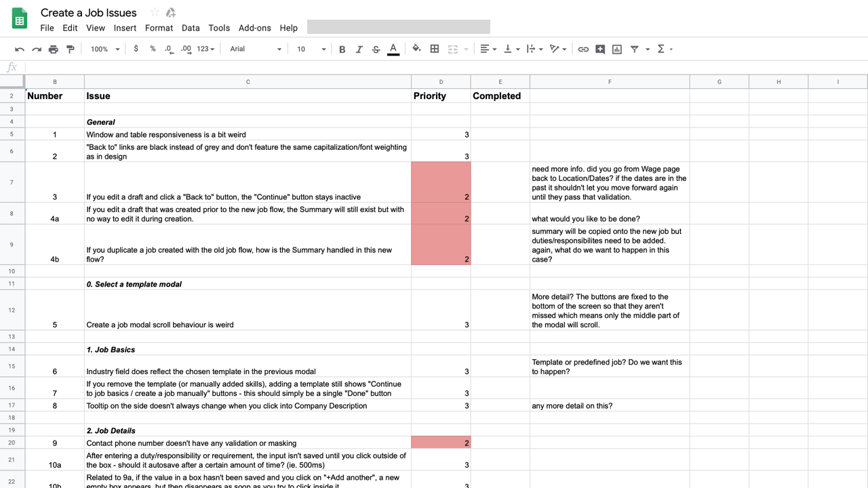Open the Edit menu
This screenshot has width=868, height=488.
coord(70,28)
